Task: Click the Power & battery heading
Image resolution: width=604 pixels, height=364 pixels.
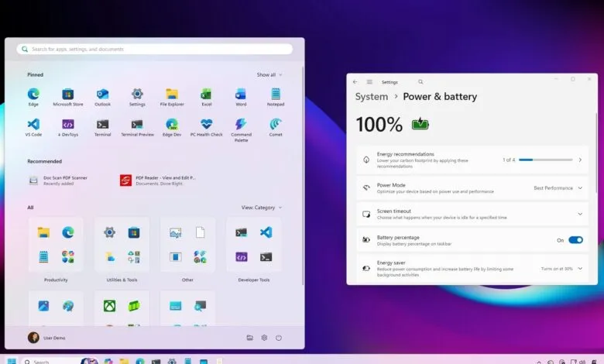Action: [440, 97]
